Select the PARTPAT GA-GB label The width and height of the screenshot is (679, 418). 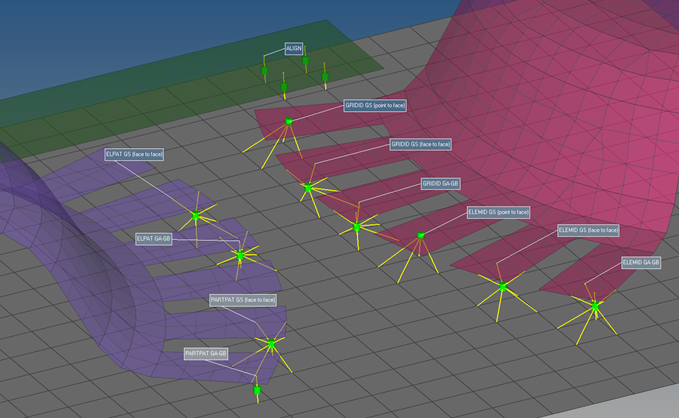pyautogui.click(x=206, y=354)
